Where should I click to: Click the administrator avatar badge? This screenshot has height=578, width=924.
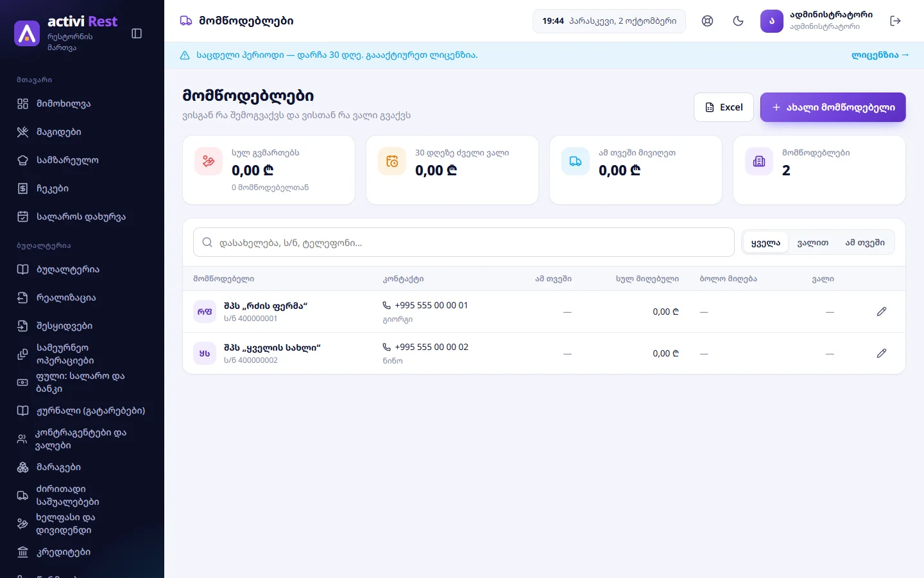point(771,21)
